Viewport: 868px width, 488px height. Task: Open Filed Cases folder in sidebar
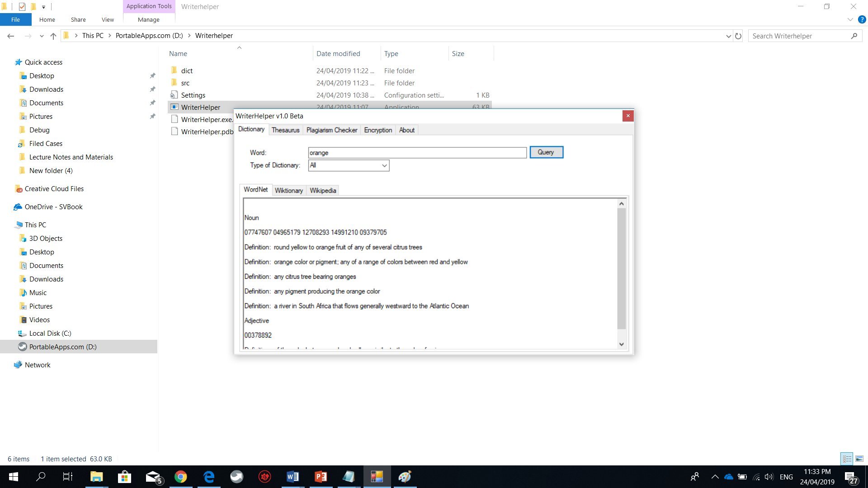(x=46, y=143)
